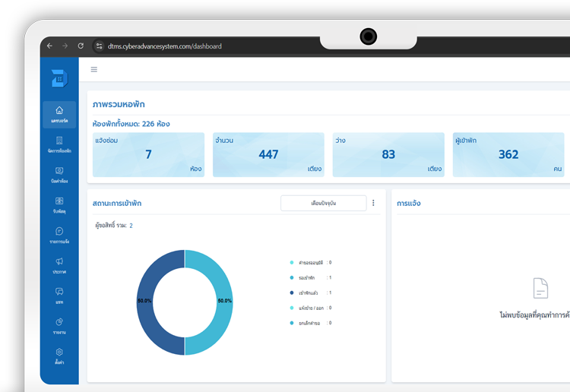This screenshot has height=392, width=570.
Task: Reload the page with browser refresh button
Action: 81,46
